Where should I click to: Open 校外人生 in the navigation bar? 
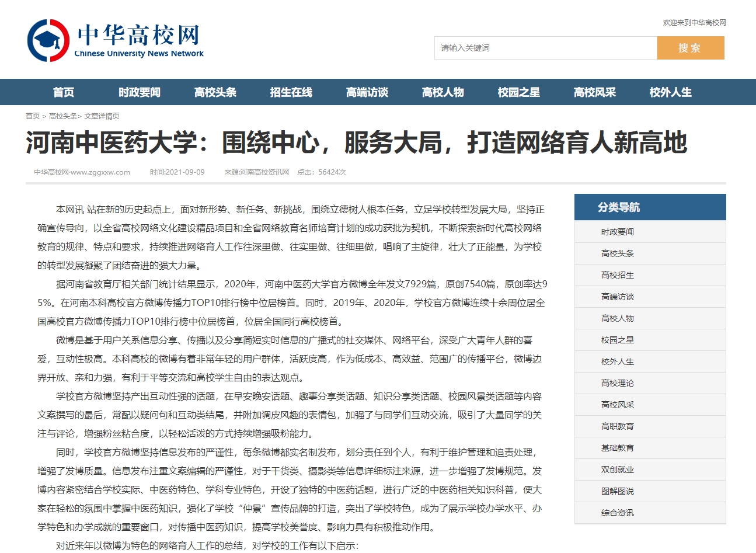coord(671,92)
